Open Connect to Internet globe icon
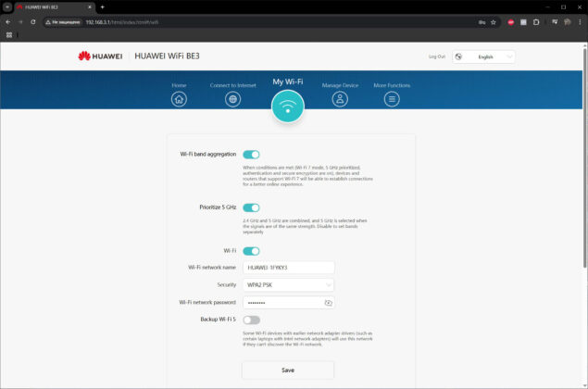Image resolution: width=588 pixels, height=389 pixels. click(x=232, y=99)
